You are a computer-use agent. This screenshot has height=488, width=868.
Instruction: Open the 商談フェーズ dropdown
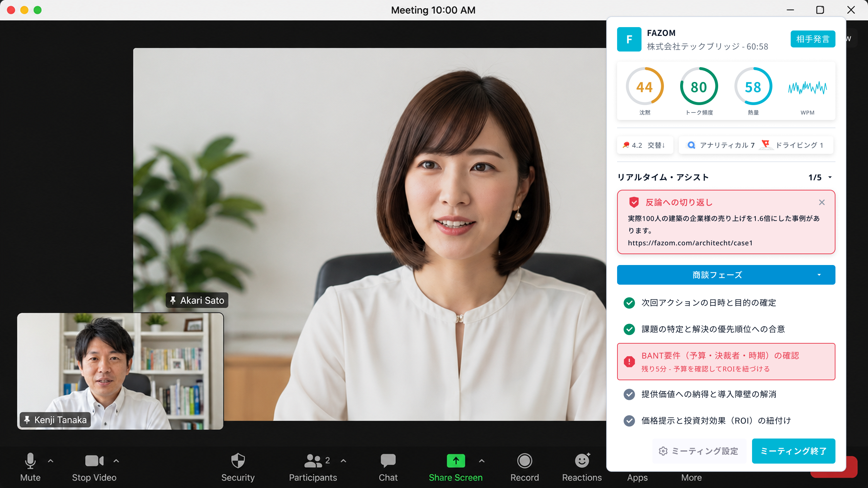click(x=726, y=275)
